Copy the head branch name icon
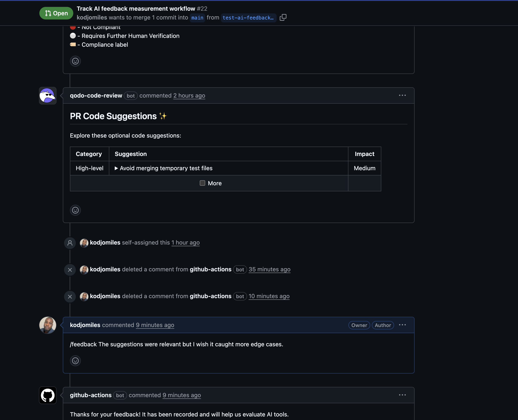This screenshot has width=518, height=420. (x=283, y=17)
